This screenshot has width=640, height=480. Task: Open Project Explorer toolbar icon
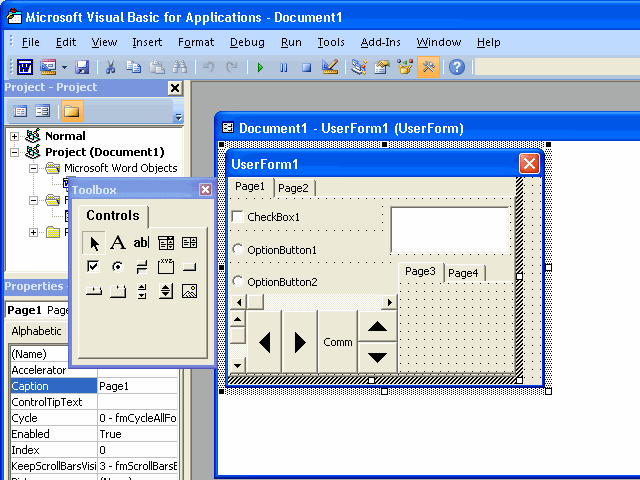pos(359,67)
